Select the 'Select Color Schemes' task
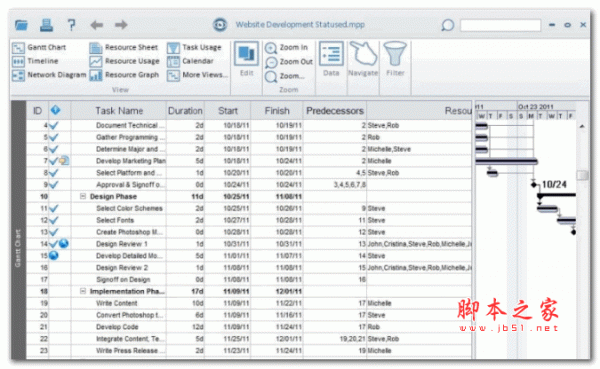This screenshot has width=600, height=369. coord(129,208)
